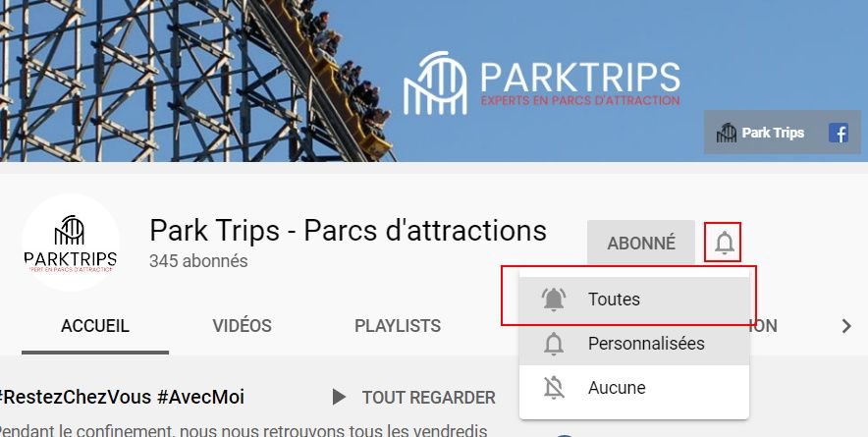Click the notification bell next to ABONNÉ

(x=724, y=244)
